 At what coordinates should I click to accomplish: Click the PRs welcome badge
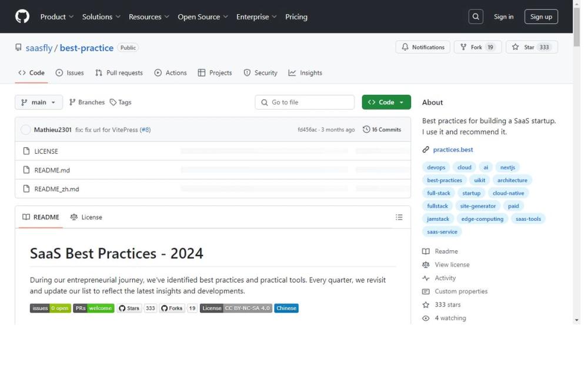pyautogui.click(x=93, y=309)
